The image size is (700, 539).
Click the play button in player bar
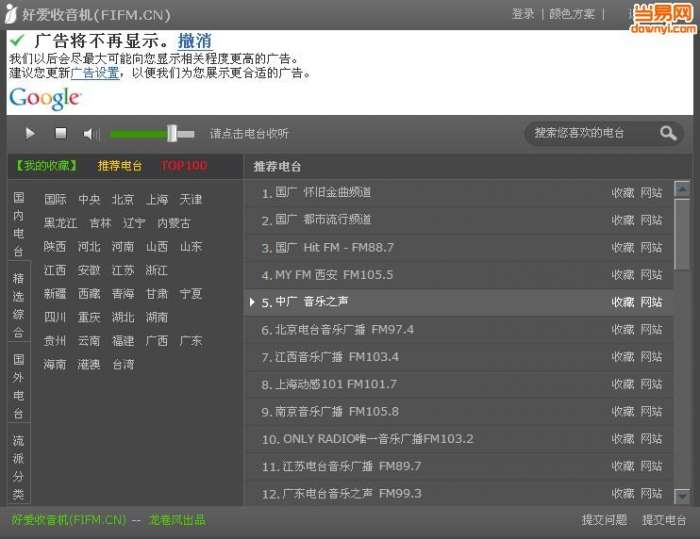point(30,134)
